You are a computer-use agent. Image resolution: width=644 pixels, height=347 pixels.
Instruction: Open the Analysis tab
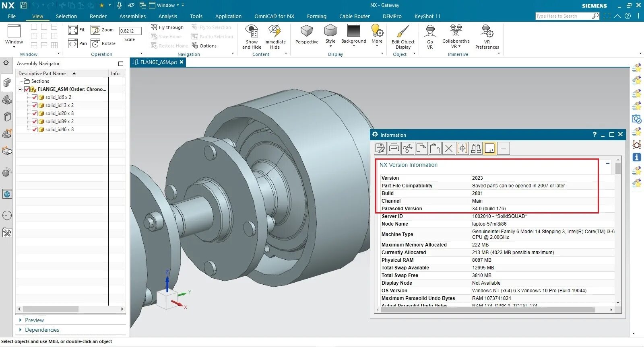point(168,16)
